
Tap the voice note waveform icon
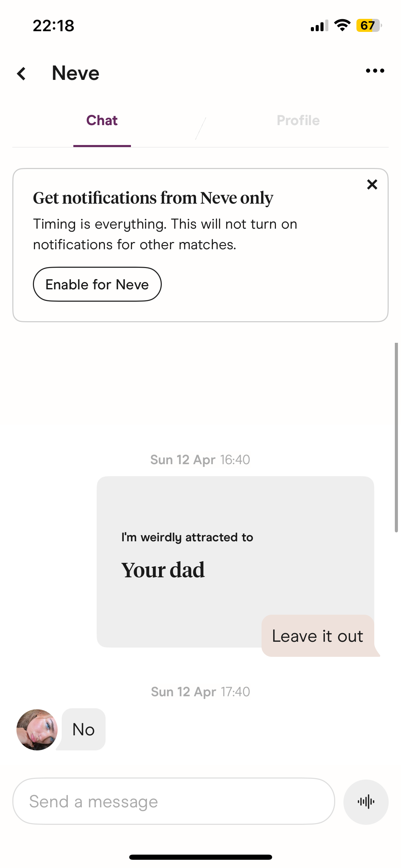[366, 802]
